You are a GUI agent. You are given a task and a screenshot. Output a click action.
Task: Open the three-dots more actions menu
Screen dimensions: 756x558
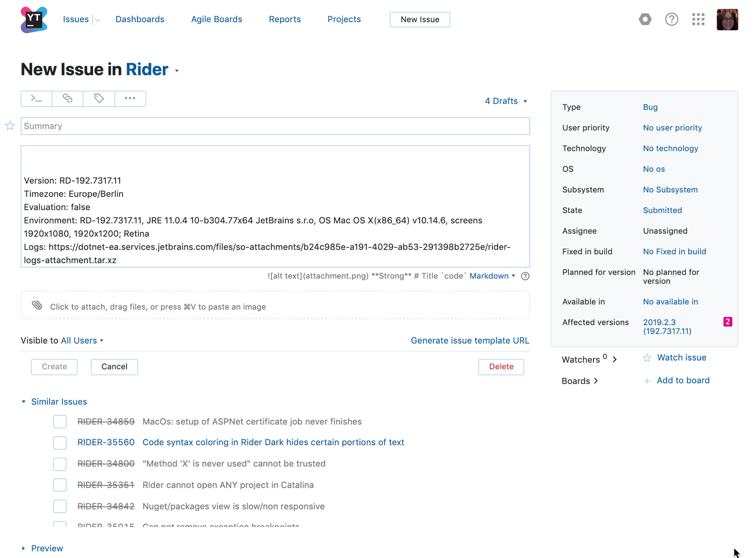point(130,99)
